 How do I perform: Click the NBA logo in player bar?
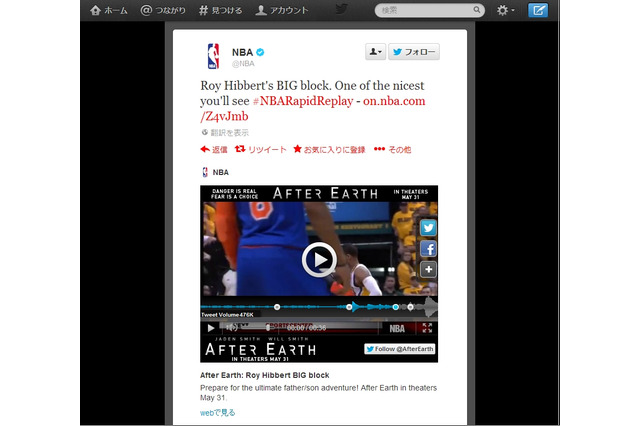click(x=397, y=328)
